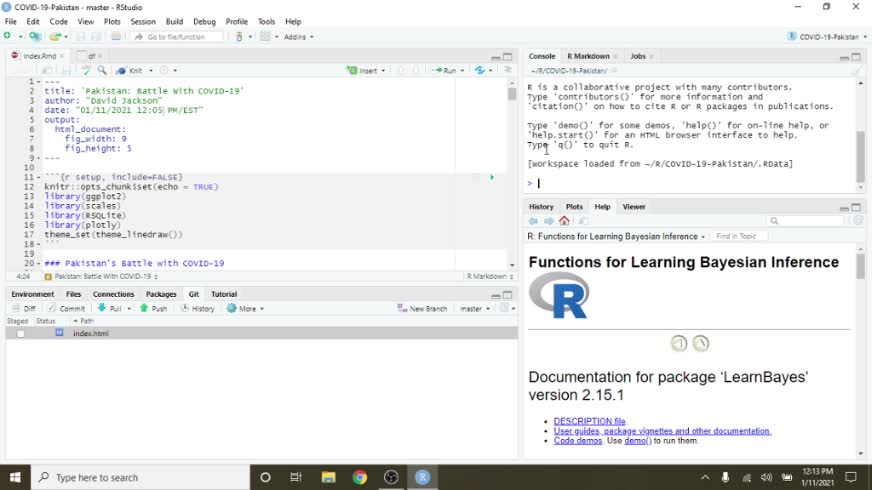Open the DESCRIPTION file link
The height and width of the screenshot is (490, 872).
(x=589, y=421)
